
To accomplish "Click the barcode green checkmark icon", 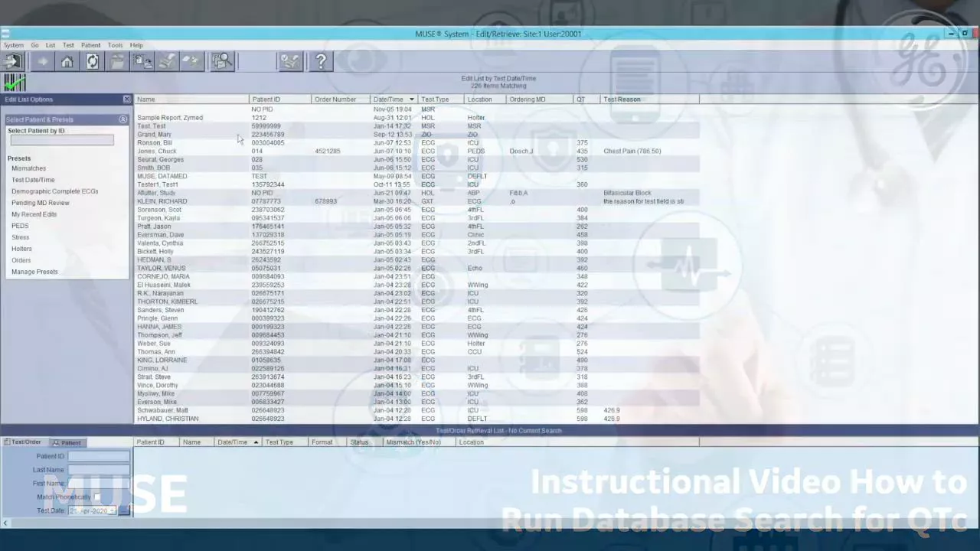I will click(x=15, y=83).
